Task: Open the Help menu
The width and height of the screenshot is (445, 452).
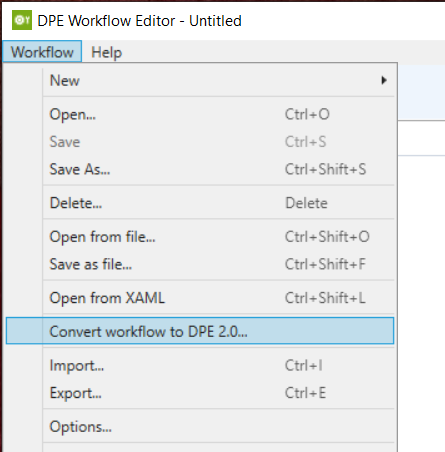Action: point(107,52)
